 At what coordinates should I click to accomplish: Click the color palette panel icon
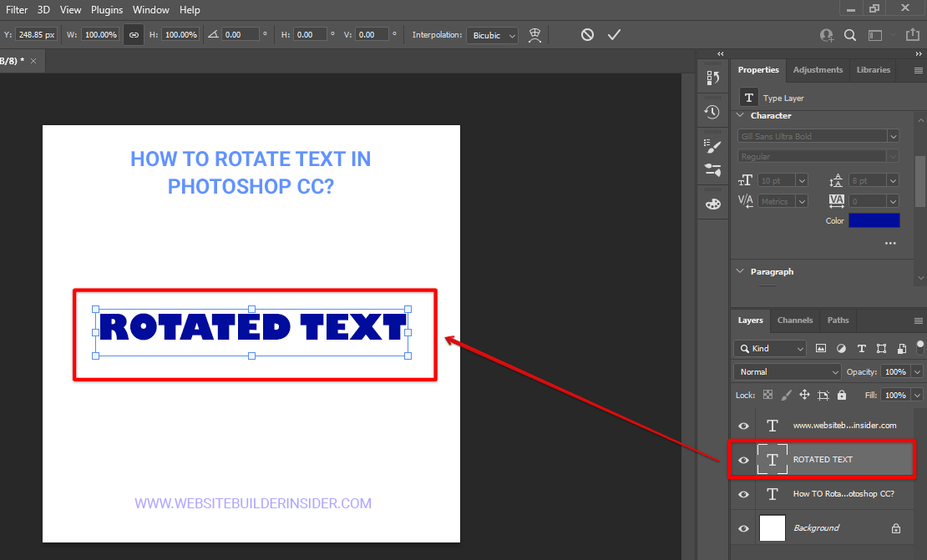tap(712, 204)
